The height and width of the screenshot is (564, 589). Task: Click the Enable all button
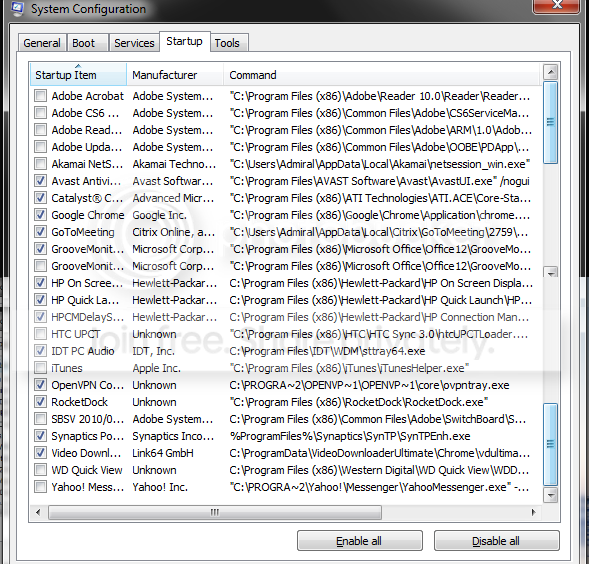[x=359, y=541]
